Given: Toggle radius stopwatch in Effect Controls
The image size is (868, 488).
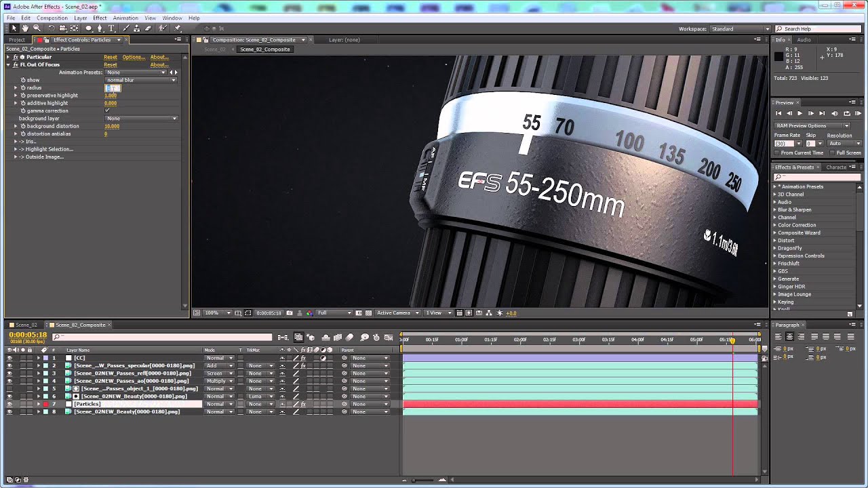Looking at the screenshot, I should 22,87.
